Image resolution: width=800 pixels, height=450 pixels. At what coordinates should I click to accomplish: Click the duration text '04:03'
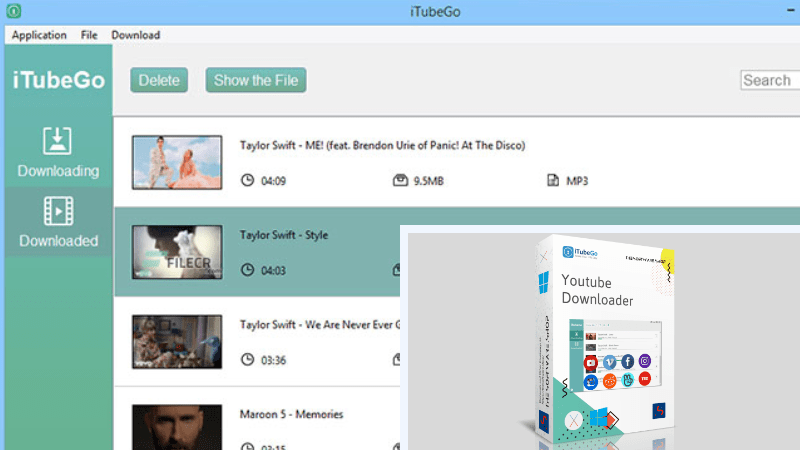(273, 271)
